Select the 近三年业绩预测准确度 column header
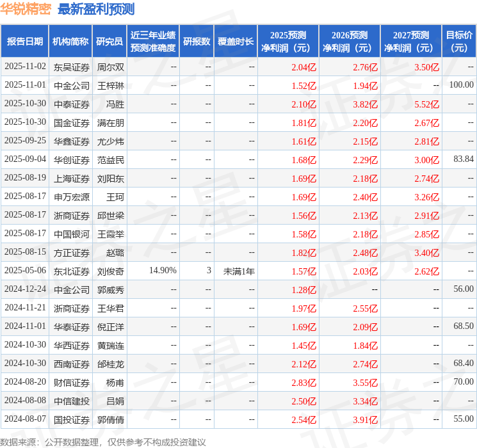 coord(153,42)
